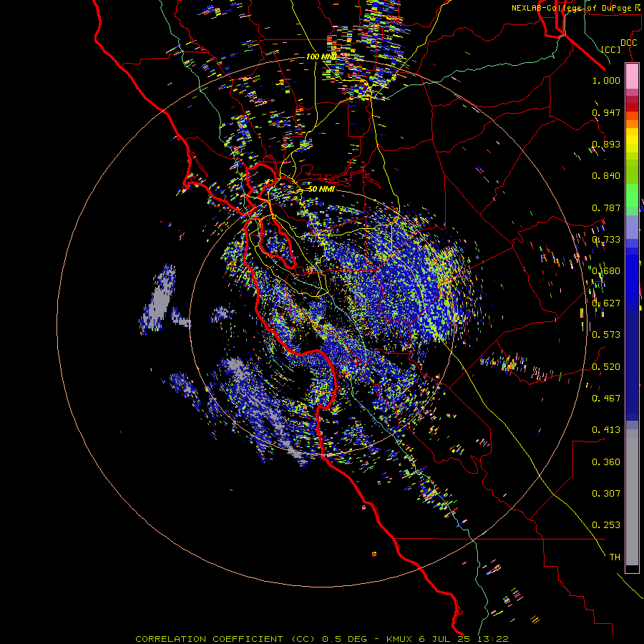Click the 0.573 legend value

pos(606,335)
